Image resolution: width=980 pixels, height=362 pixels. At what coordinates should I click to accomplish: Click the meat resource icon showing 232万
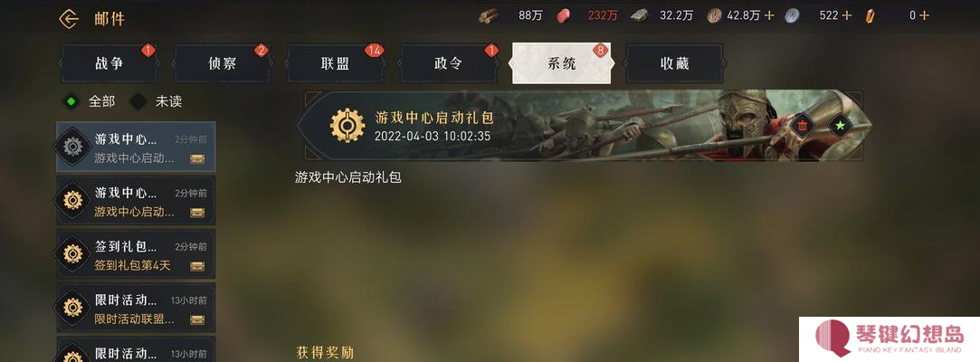pos(564,15)
